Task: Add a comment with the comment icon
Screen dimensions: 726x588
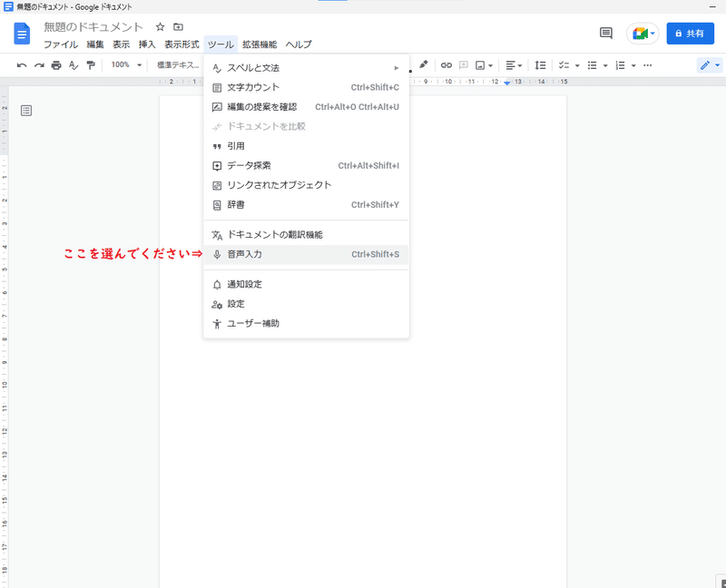Action: tap(463, 64)
